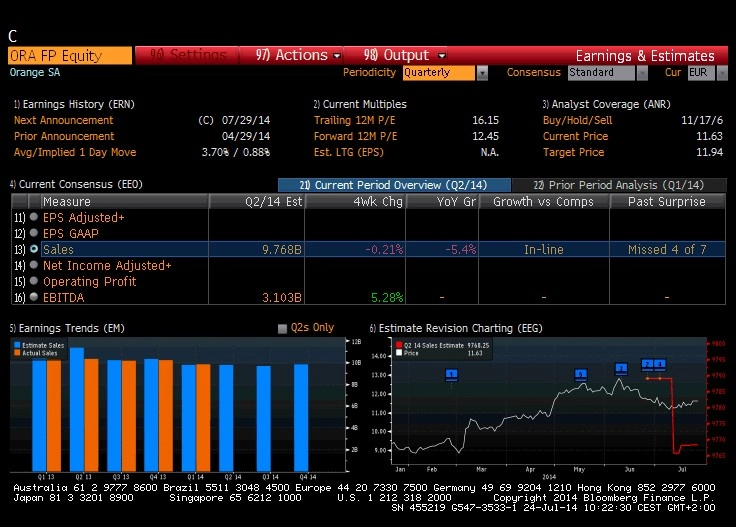
Task: Choose the Operating Profit radio button
Action: 34,281
